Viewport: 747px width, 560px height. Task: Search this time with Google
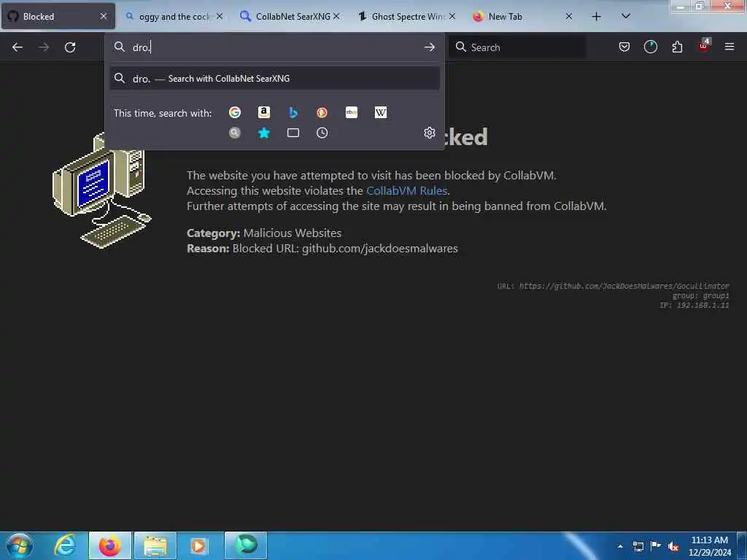235,112
